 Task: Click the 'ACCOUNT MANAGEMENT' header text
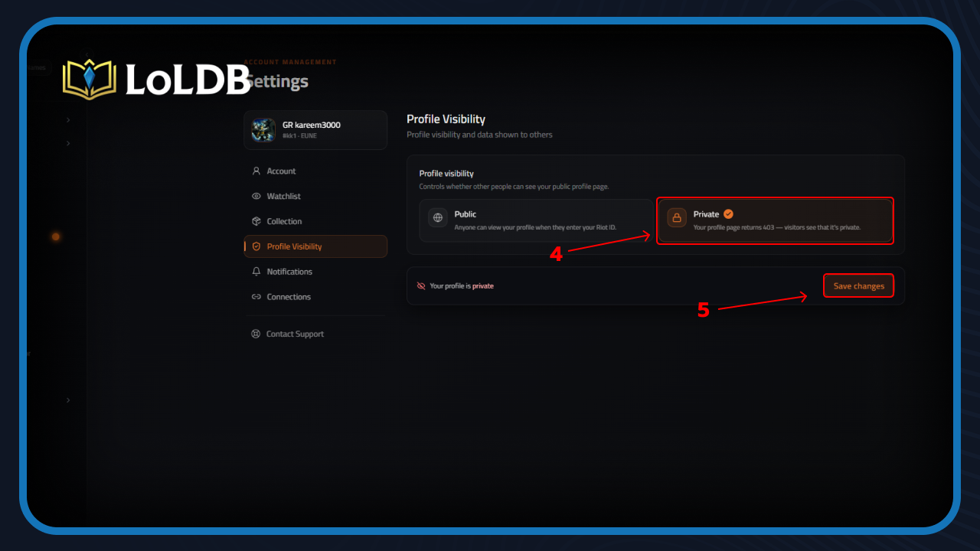click(x=290, y=62)
